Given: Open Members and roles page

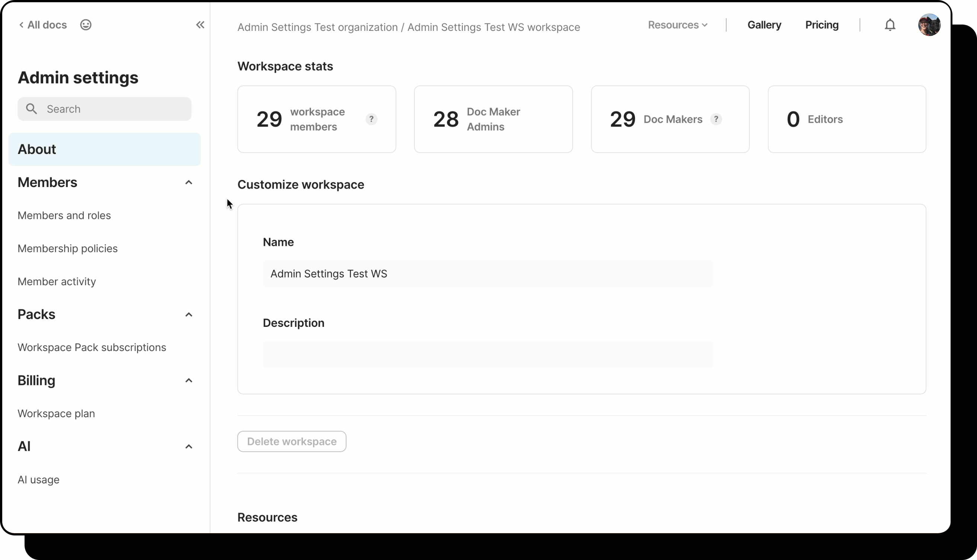Looking at the screenshot, I should click(64, 215).
